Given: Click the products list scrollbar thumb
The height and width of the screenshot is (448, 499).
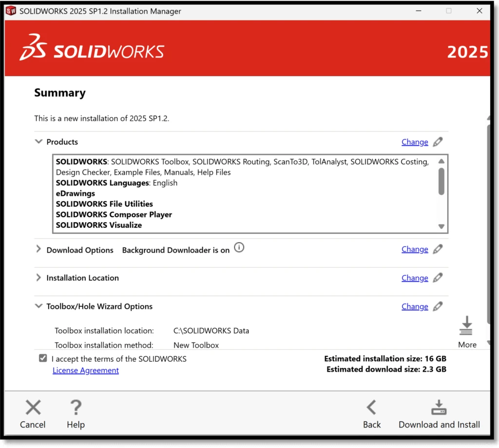Looking at the screenshot, I should click(x=441, y=181).
